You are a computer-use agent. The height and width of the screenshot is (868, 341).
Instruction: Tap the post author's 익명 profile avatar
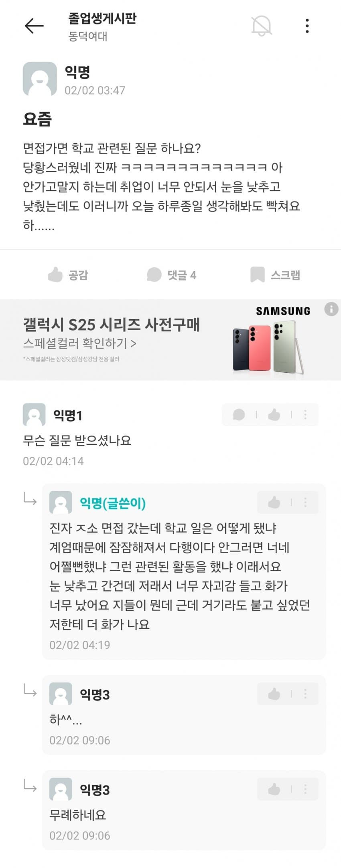point(40,79)
